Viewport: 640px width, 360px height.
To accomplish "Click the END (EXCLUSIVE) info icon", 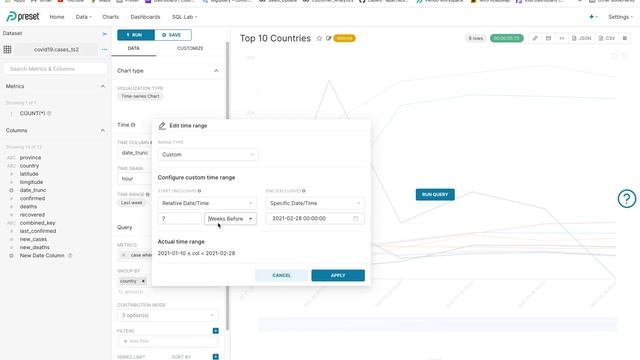I will (x=304, y=191).
